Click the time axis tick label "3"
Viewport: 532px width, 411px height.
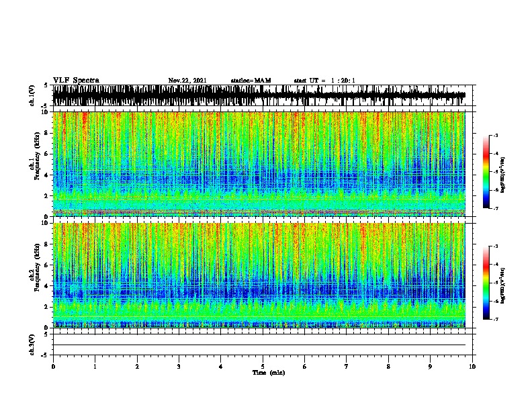179,367
